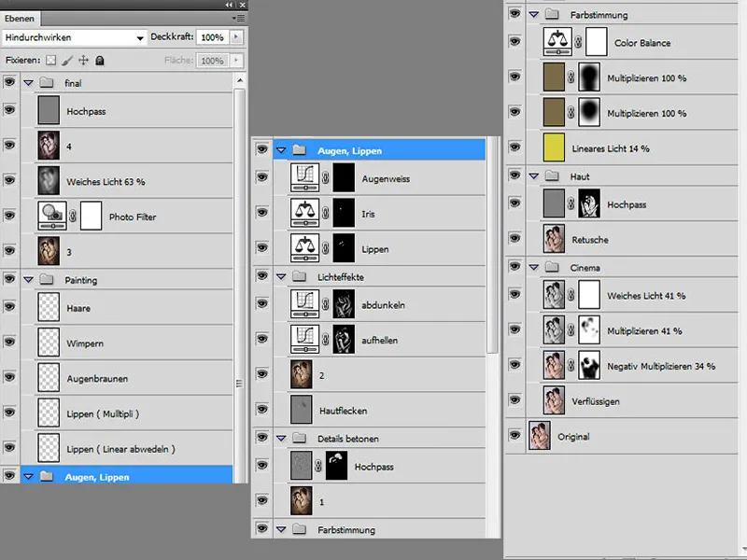Click the Haut Hochpass mask link icon

coord(571,203)
